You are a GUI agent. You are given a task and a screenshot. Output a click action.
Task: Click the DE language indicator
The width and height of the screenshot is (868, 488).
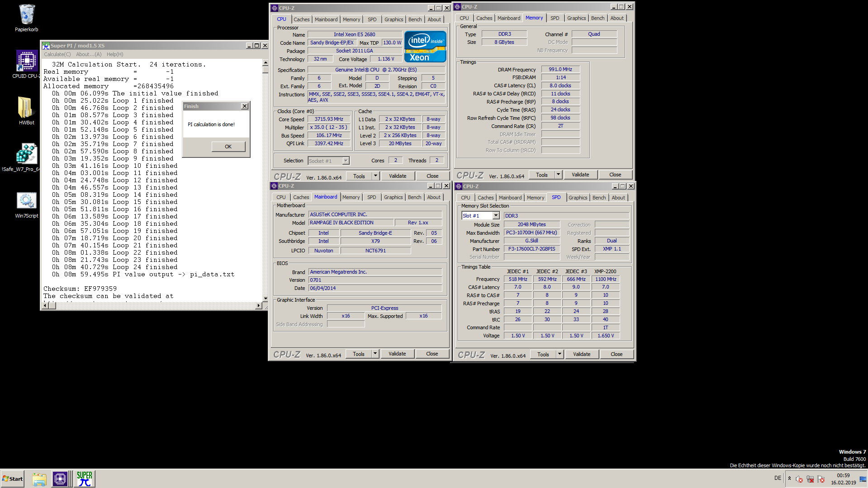pos(778,478)
